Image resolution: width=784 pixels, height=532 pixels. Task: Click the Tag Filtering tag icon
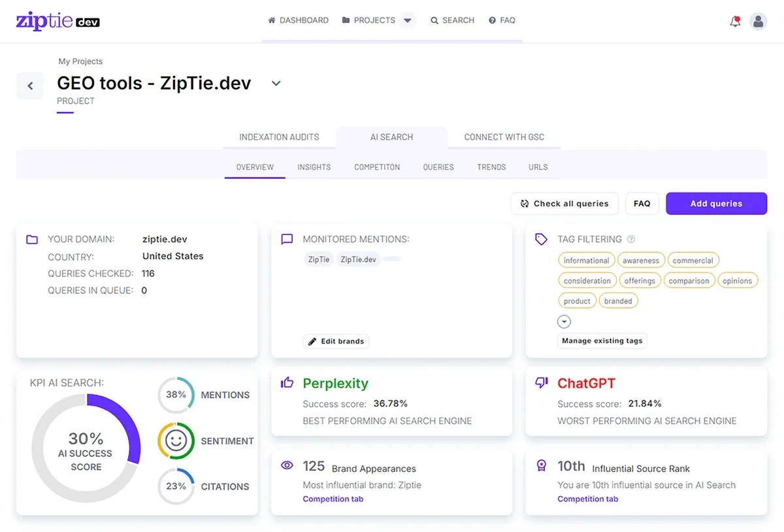coord(541,240)
